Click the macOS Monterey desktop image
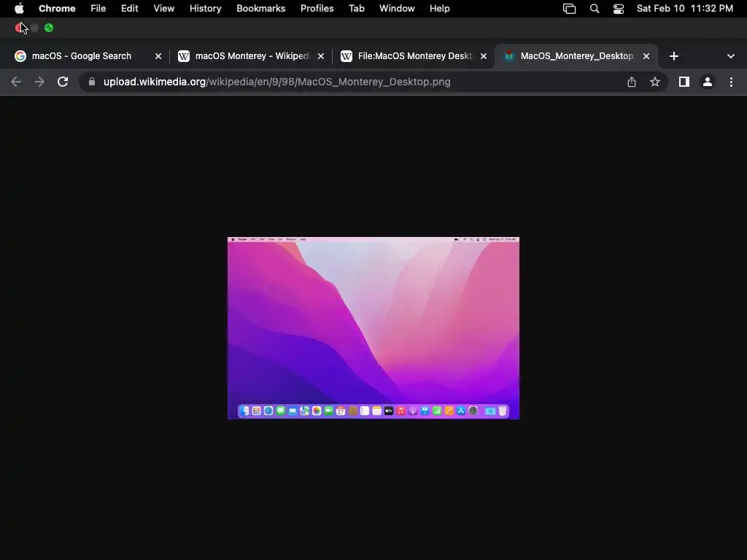 coord(373,328)
